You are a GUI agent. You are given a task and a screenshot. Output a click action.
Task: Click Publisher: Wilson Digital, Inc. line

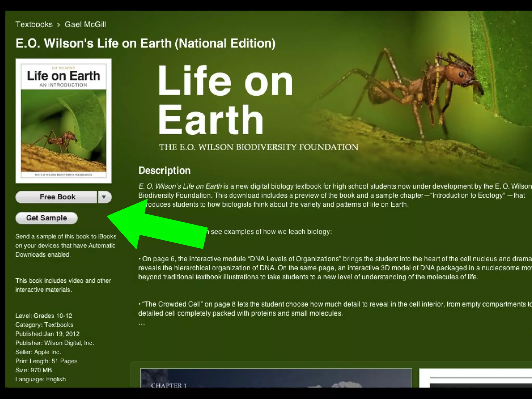55,343
